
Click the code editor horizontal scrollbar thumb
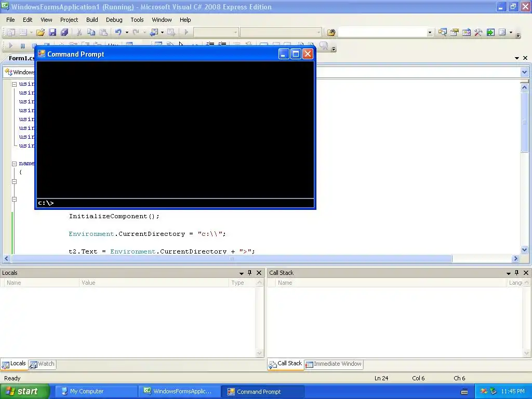[x=232, y=259]
